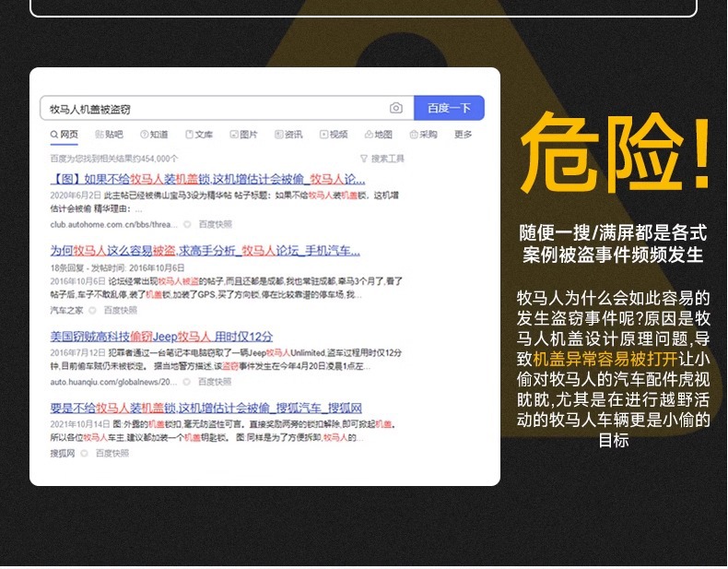Click the search box containing 牧马人机盖被盗窃
The height and width of the screenshot is (569, 728).
pyautogui.click(x=227, y=108)
